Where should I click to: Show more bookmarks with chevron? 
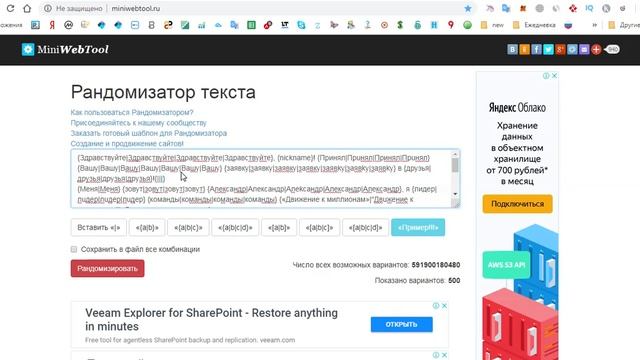(595, 25)
